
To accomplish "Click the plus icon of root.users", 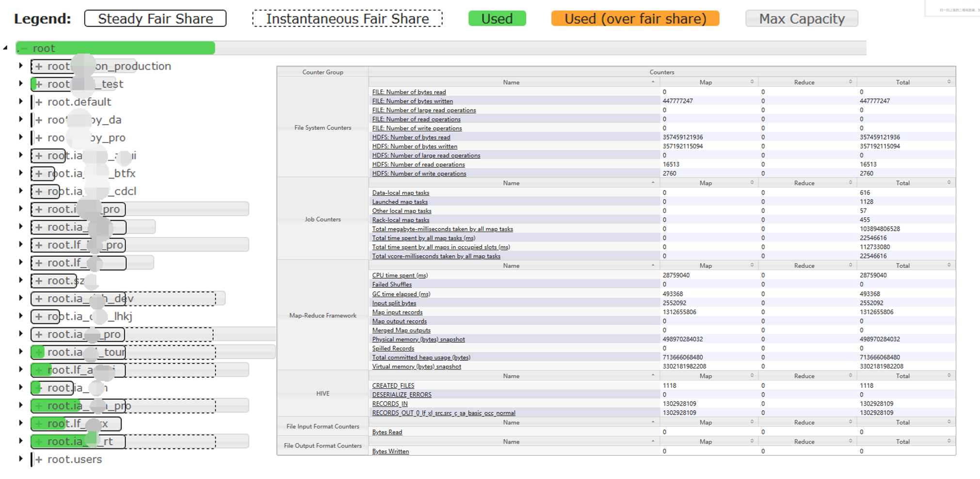I will click(39, 459).
